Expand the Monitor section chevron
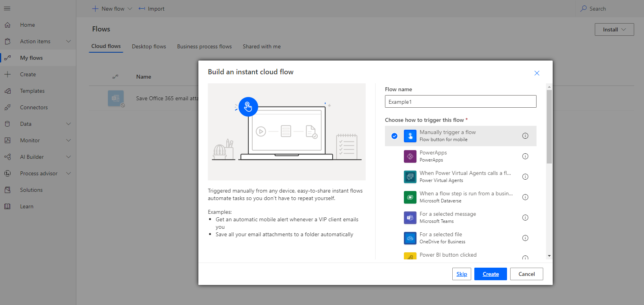This screenshot has width=644, height=305. click(68, 140)
